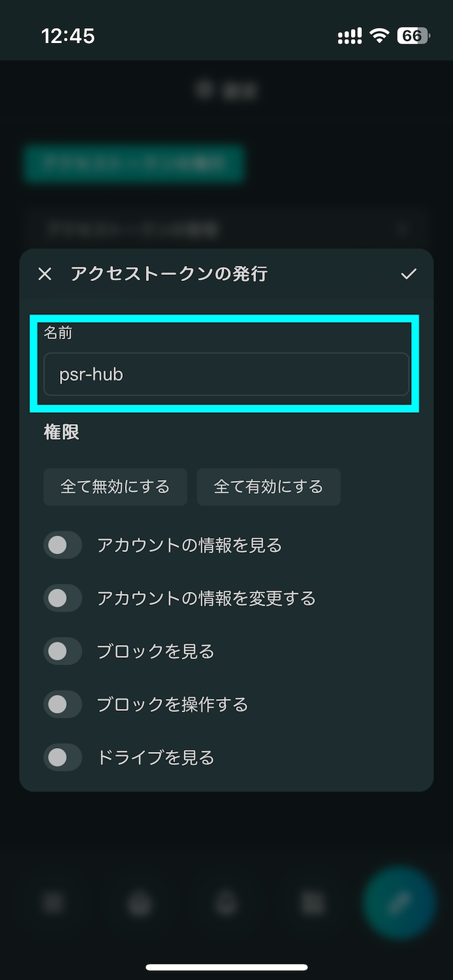
Task: Turn on the ブロックを見る switch
Action: pos(63,651)
